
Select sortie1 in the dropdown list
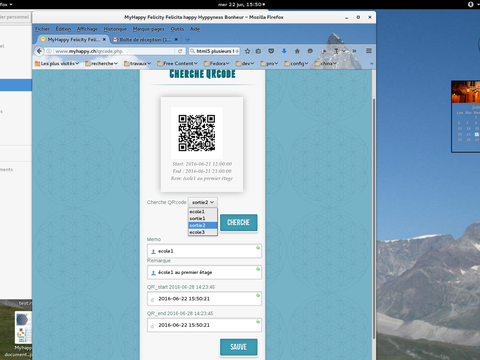tap(203, 218)
